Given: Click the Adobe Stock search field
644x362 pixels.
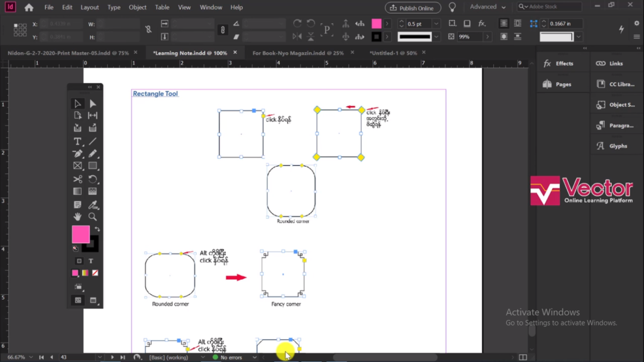Looking at the screenshot, I should (x=550, y=6).
